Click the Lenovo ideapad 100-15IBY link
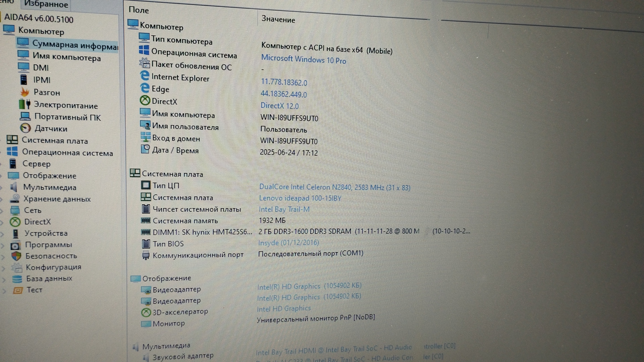The width and height of the screenshot is (644, 362). coord(300,198)
